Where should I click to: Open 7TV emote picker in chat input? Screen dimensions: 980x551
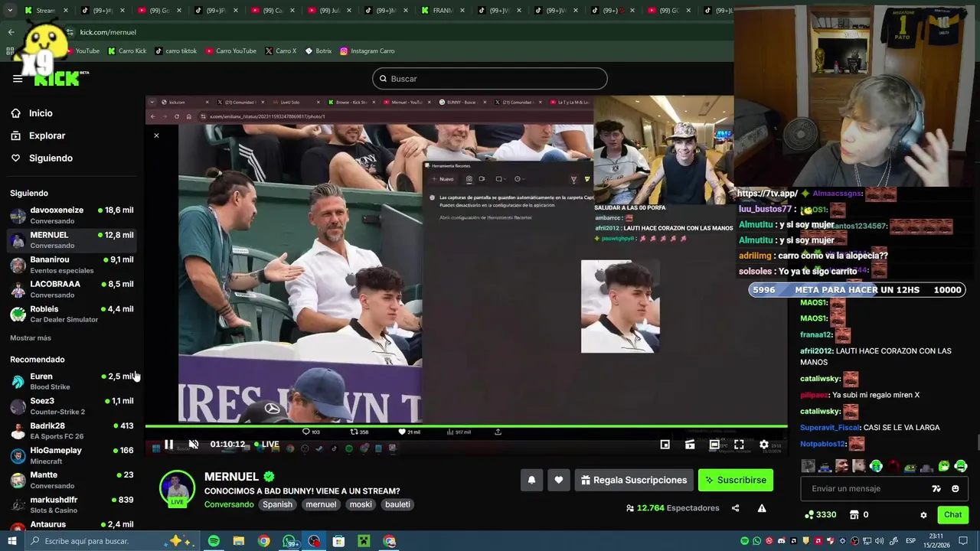pos(936,488)
